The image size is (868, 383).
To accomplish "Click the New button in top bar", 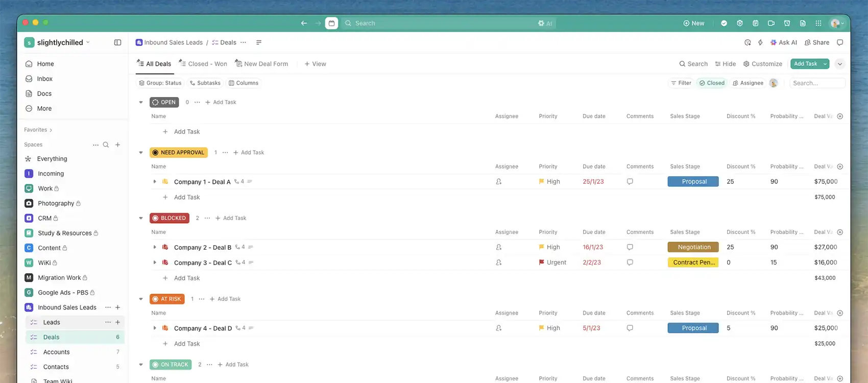I will (x=694, y=23).
